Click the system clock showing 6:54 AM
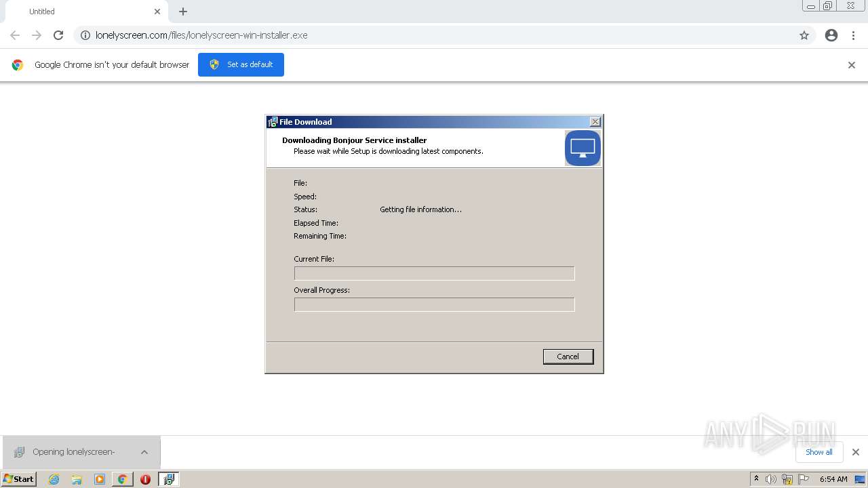This screenshot has height=488, width=868. 833,479
